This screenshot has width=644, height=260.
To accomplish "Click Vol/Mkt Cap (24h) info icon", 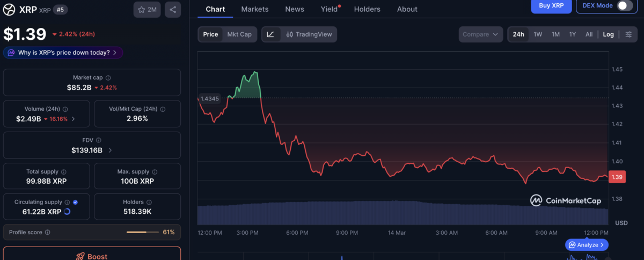I will [163, 109].
